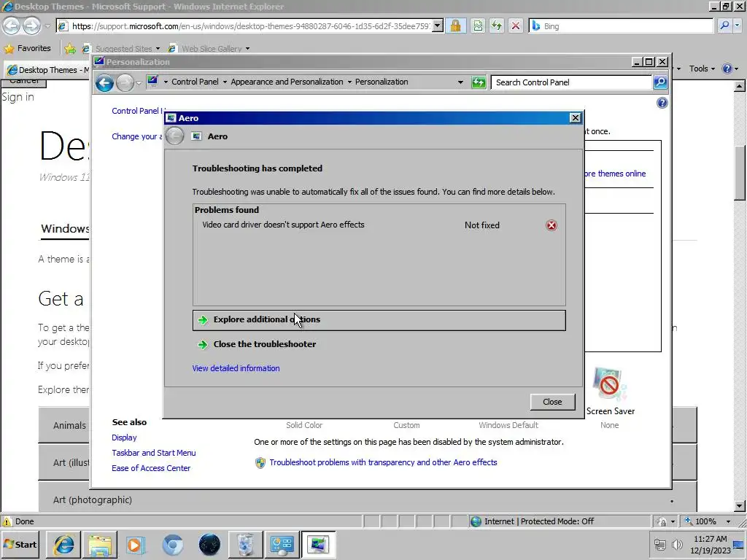Click the Personalization window back arrow

(x=104, y=83)
